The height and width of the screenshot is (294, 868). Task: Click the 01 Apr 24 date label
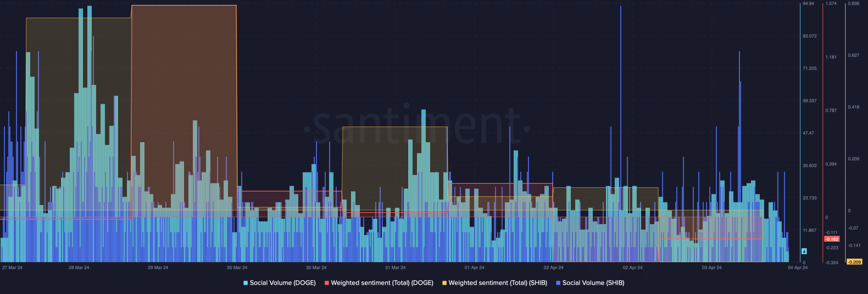click(x=474, y=268)
